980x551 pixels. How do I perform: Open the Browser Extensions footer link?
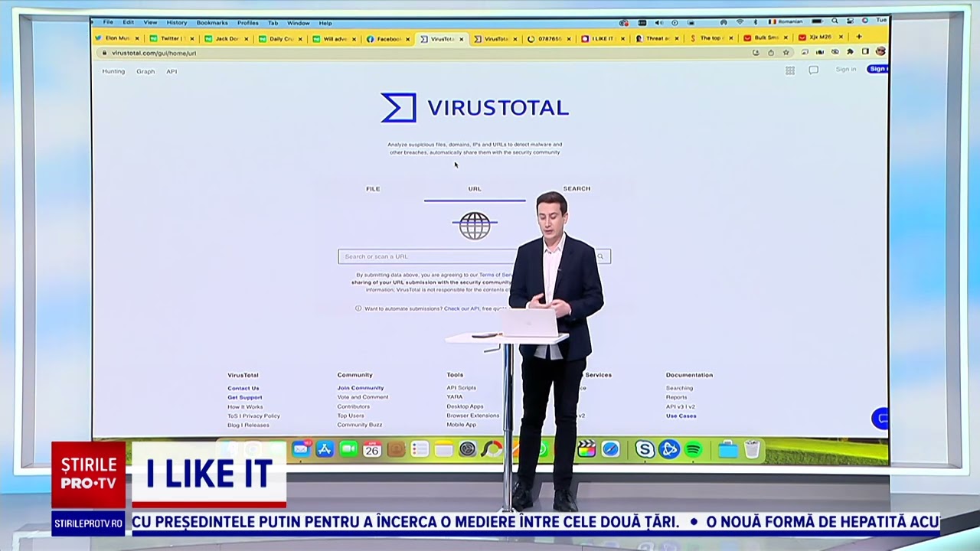(x=473, y=416)
